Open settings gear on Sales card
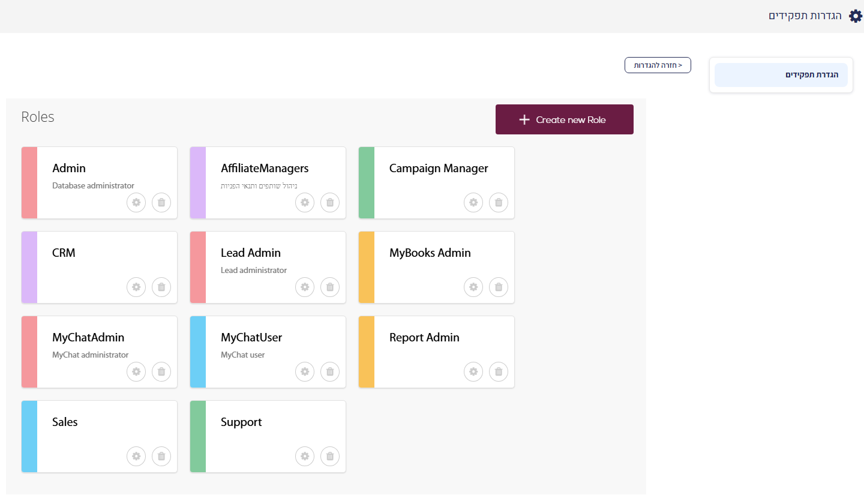 coord(136,457)
